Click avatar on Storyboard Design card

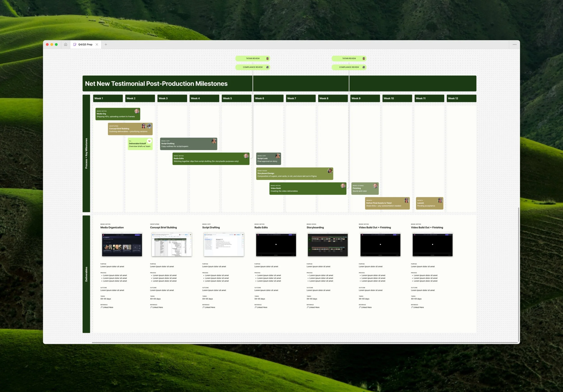point(330,171)
